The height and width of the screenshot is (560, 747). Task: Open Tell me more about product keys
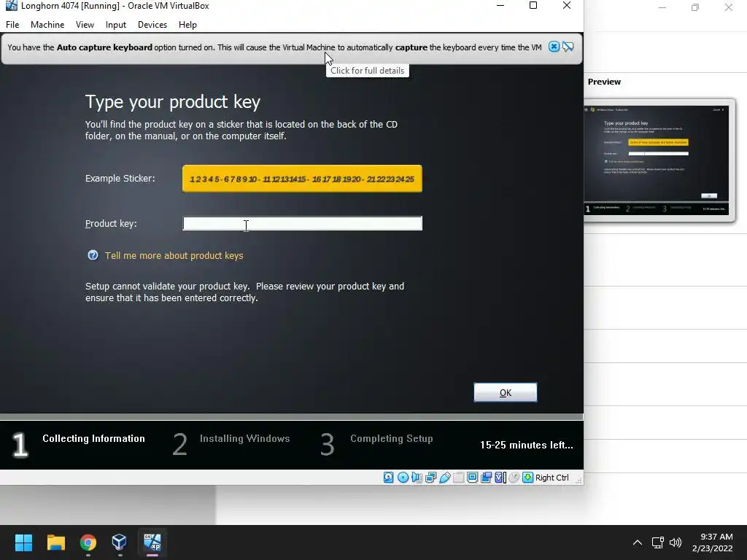(x=174, y=256)
